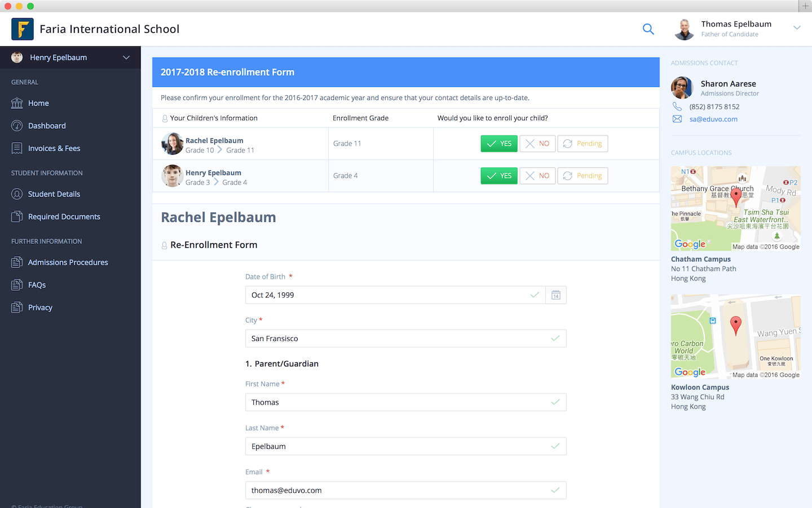812x508 pixels.
Task: Open the Chatham Campus map
Action: (x=736, y=208)
